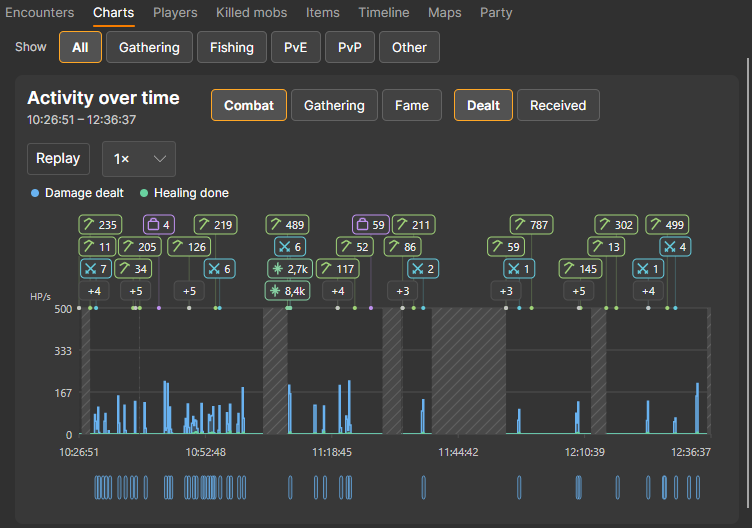
Task: Select the Gathering chart metric button
Action: click(x=334, y=105)
